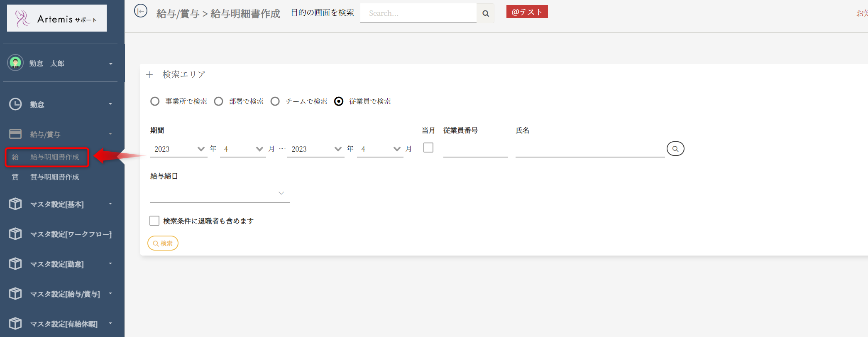868x337 pixels.
Task: Click the 給与/賞与 card icon
Action: (x=15, y=134)
